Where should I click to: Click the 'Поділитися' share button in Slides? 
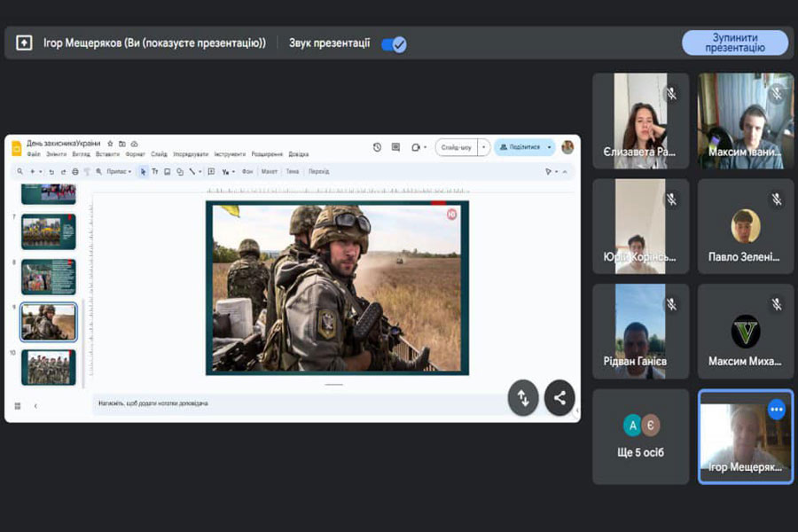(x=518, y=147)
